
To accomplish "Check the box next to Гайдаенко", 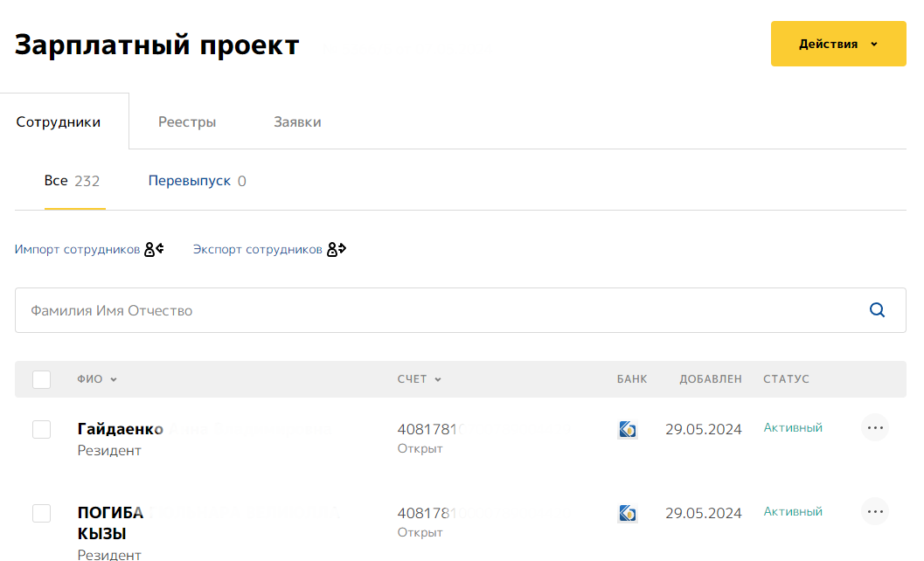I will (x=41, y=429).
